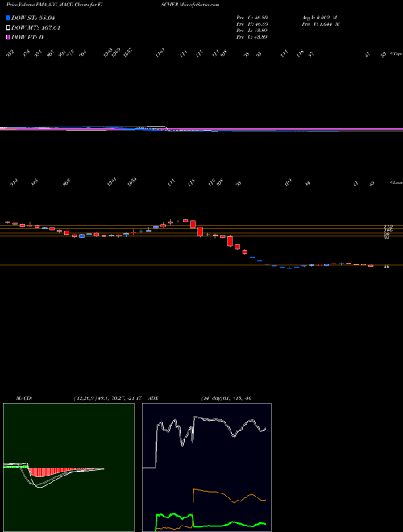Viewport: 403px width, 532px height.
Task: Click the '1054' label in Lows row
Action: coord(131,182)
